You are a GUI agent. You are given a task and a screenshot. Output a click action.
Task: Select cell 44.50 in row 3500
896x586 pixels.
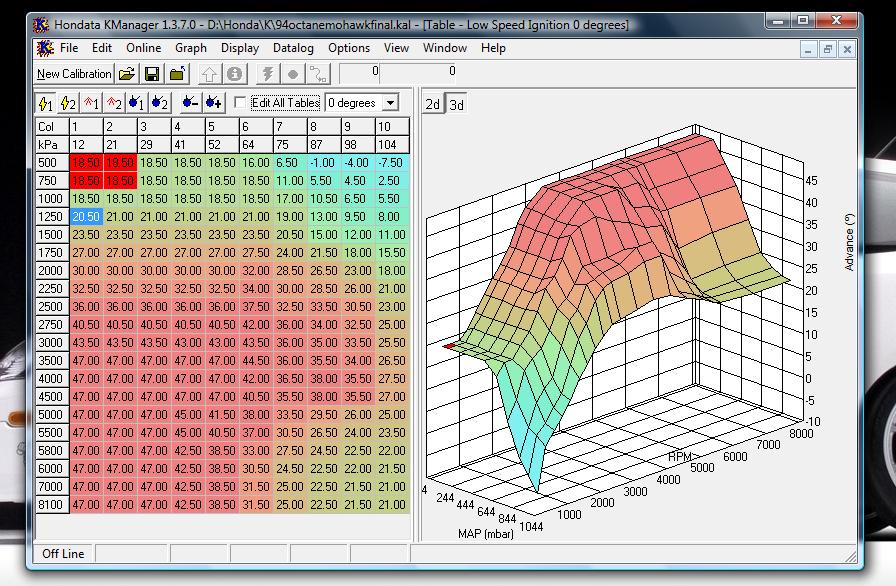point(256,361)
